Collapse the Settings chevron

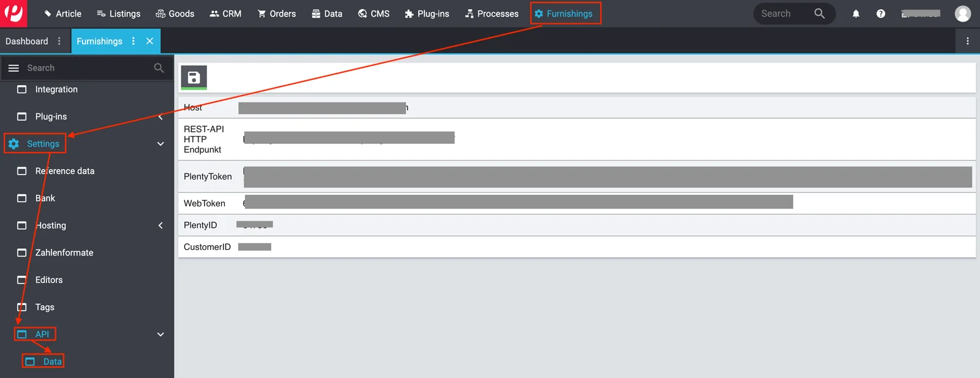(x=160, y=144)
